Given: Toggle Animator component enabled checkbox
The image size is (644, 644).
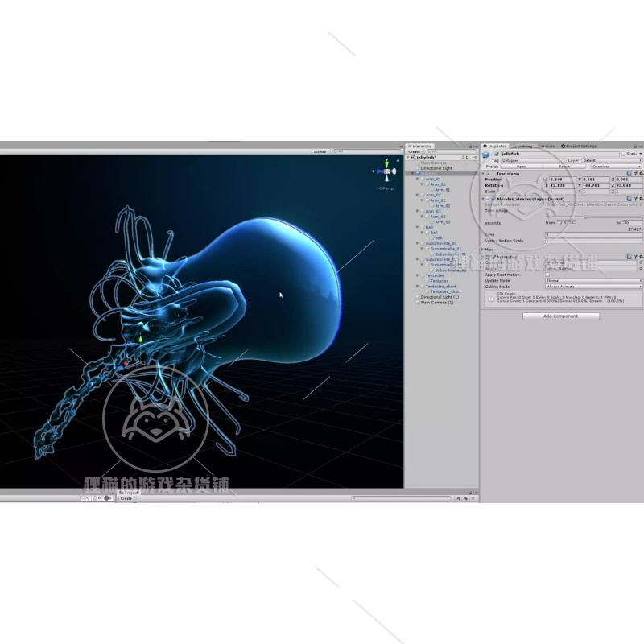Looking at the screenshot, I should pyautogui.click(x=493, y=257).
